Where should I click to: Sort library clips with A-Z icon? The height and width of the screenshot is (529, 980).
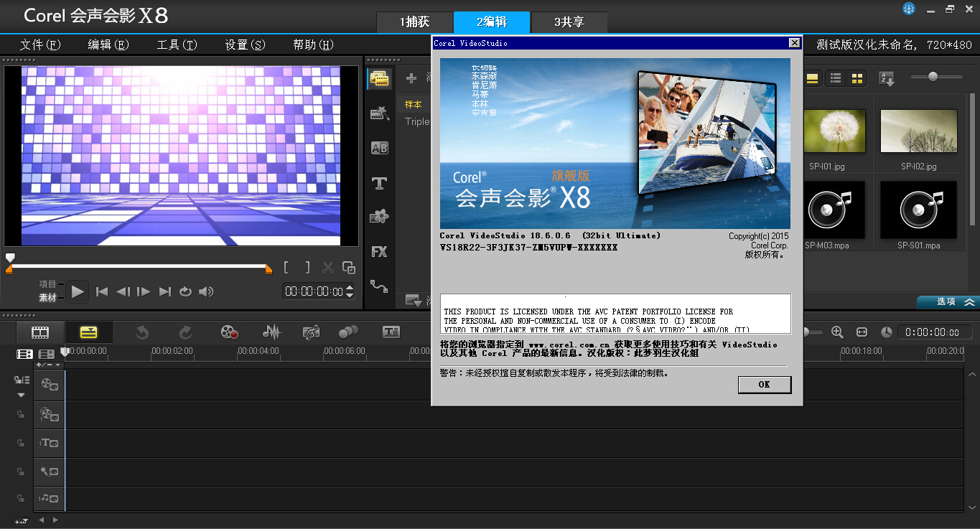pyautogui.click(x=887, y=78)
